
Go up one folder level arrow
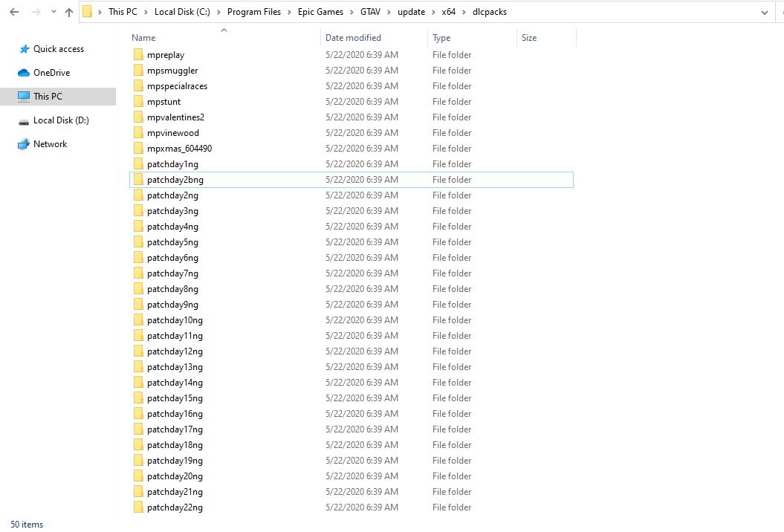69,12
